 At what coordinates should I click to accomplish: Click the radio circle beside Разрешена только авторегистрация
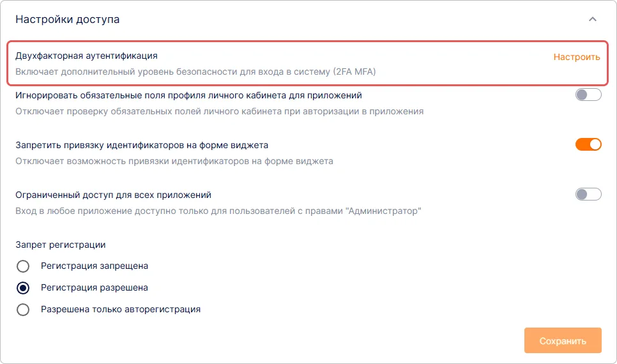coord(23,309)
